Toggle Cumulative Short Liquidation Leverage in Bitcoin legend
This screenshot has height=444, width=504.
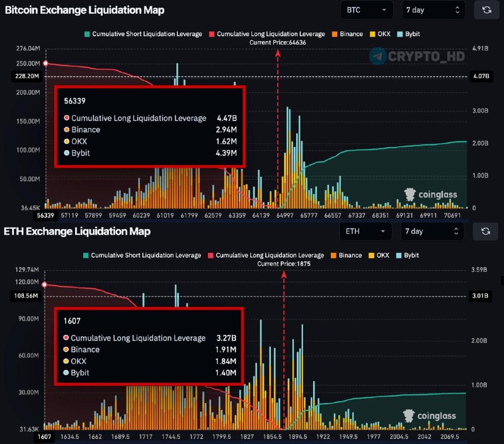pyautogui.click(x=144, y=34)
